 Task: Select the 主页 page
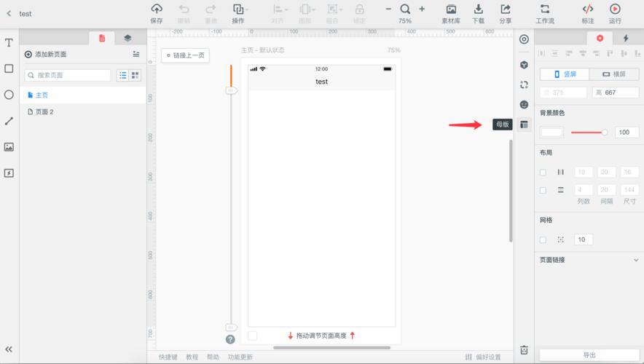[x=82, y=95]
